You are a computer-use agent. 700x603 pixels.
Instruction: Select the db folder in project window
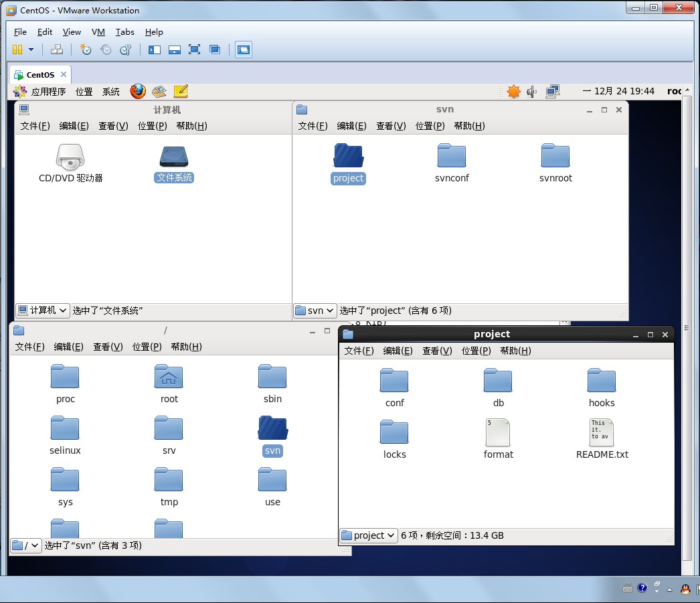click(x=498, y=388)
